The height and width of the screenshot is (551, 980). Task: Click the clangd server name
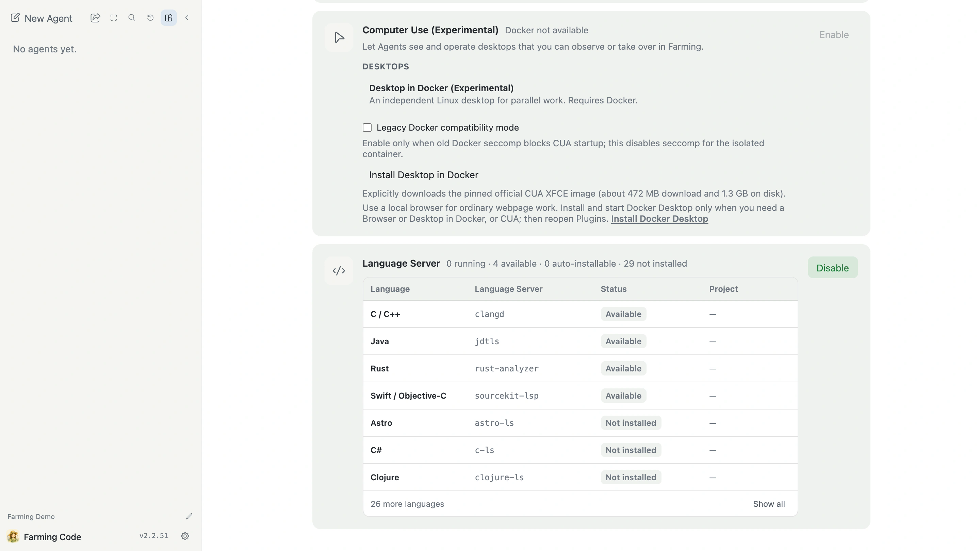coord(489,314)
